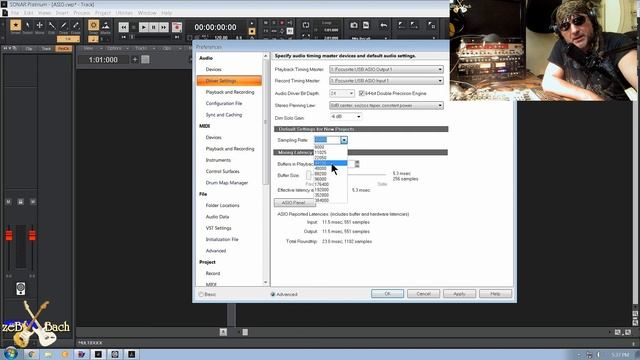Open the Playback Timing Master dropdown
The height and width of the screenshot is (360, 640).
[x=386, y=69]
